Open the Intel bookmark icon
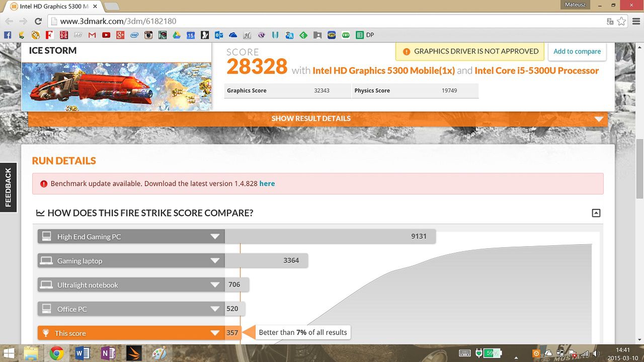This screenshot has width=644, height=362. tap(134, 35)
